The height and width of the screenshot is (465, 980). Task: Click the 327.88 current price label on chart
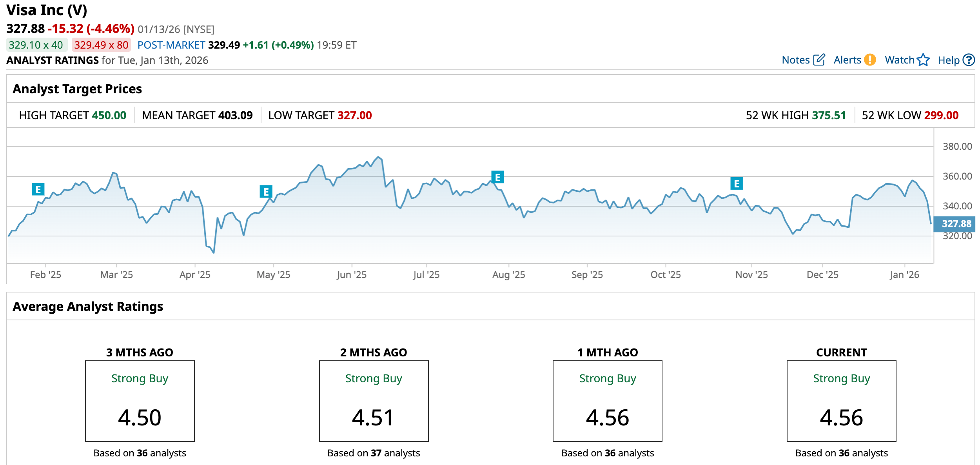click(x=956, y=223)
